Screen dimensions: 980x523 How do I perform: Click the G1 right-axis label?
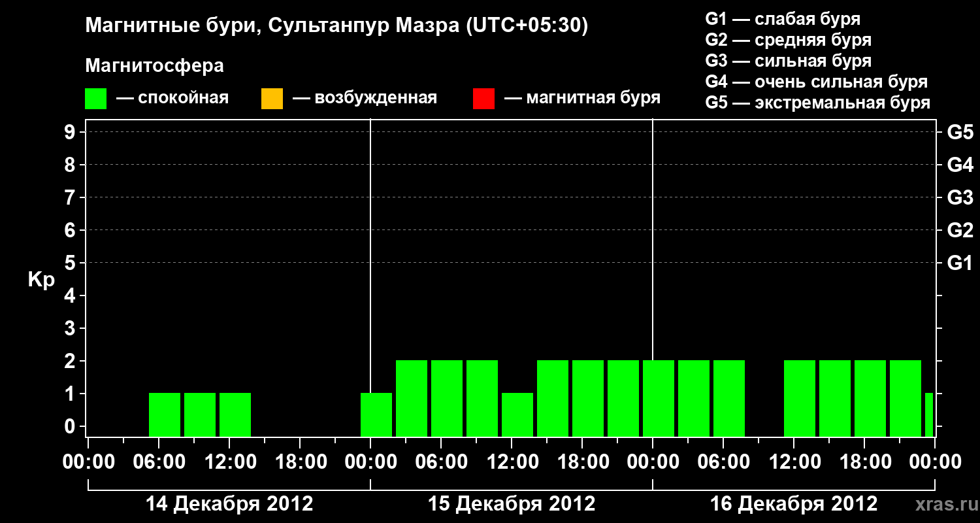tap(960, 263)
